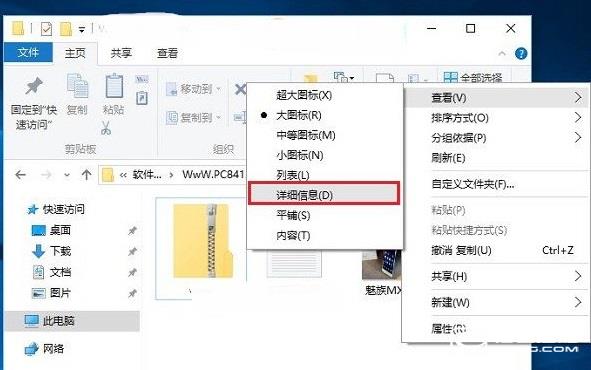Click the Properties checkmark icon in title bar
Image resolution: width=591 pixels, height=370 pixels.
(46, 29)
